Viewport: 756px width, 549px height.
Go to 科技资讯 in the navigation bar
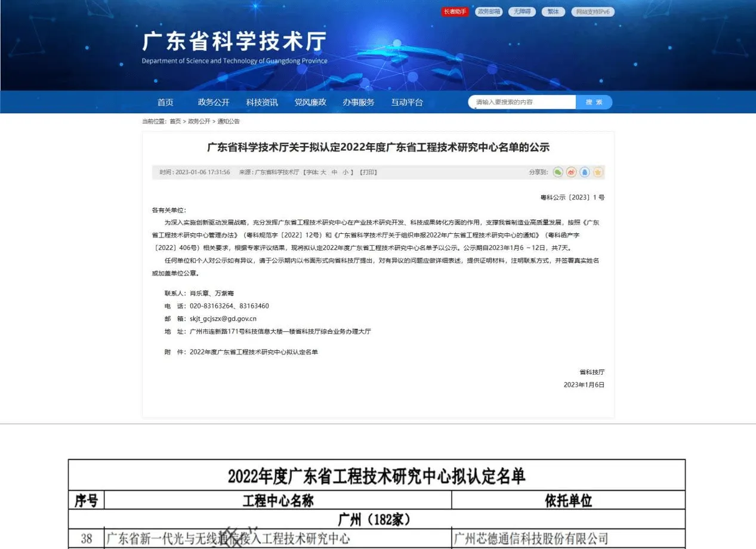262,102
